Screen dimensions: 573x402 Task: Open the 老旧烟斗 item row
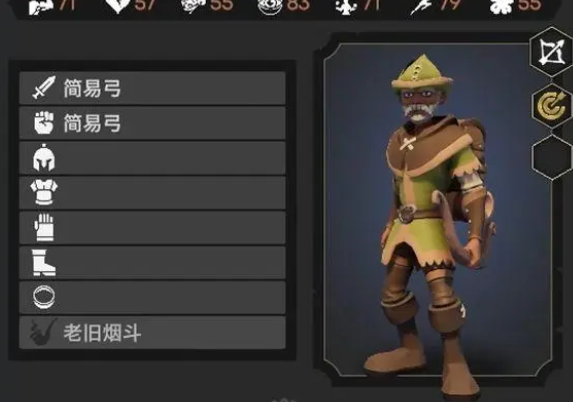point(152,333)
